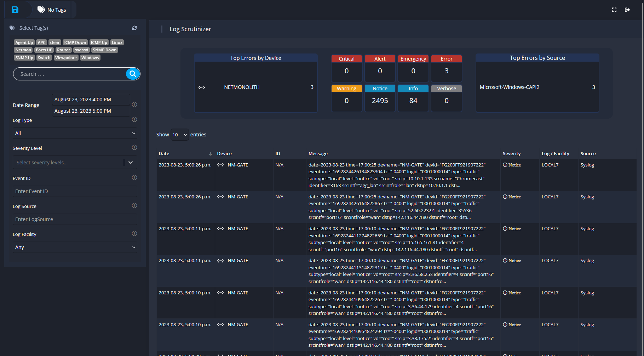Viewport: 644px width, 356px height.
Task: Click NM-GATE icon in srcip=3.36.44.179 row
Action: [x=220, y=293]
